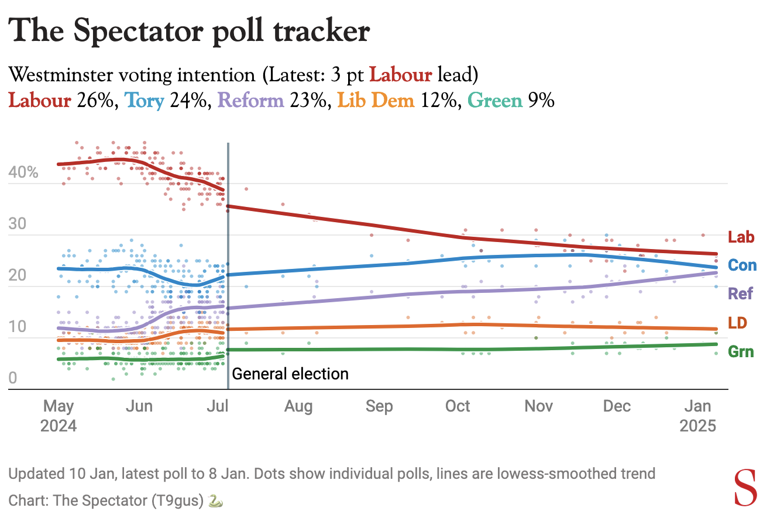Select the orange Lib Dem 12% legend entry
The image size is (777, 532).
coord(397,101)
